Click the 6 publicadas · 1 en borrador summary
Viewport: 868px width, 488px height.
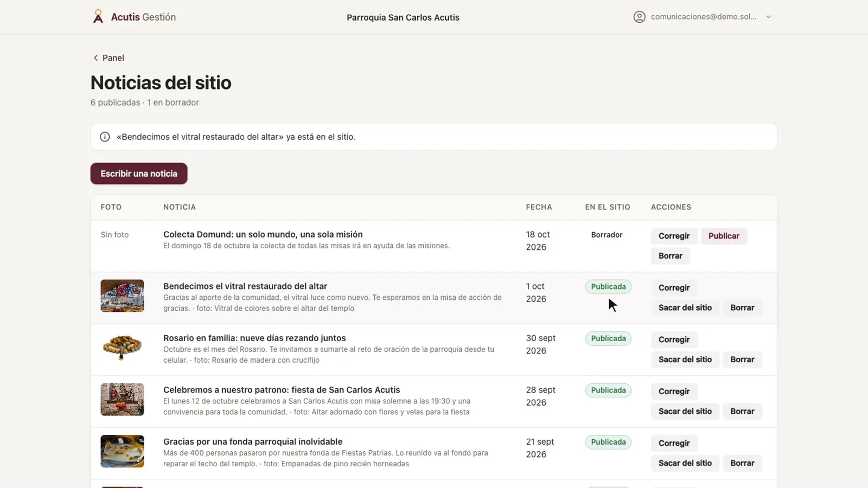click(x=145, y=102)
